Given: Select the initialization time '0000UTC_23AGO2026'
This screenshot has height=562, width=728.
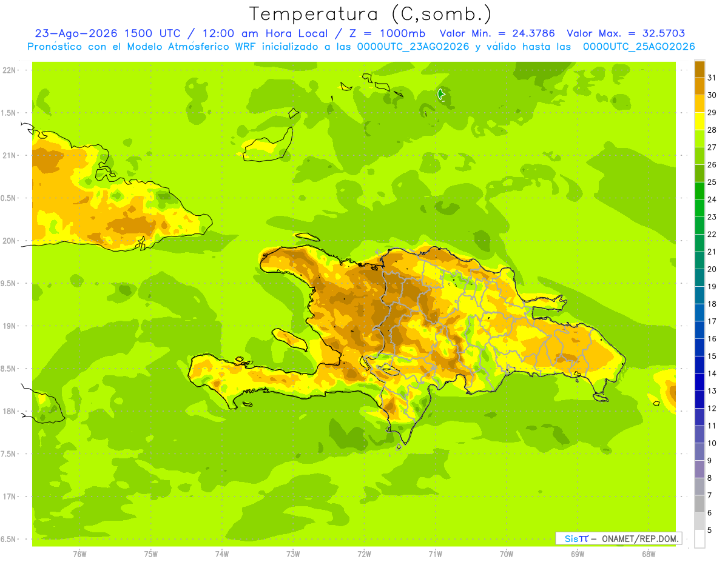Looking at the screenshot, I should [x=413, y=47].
